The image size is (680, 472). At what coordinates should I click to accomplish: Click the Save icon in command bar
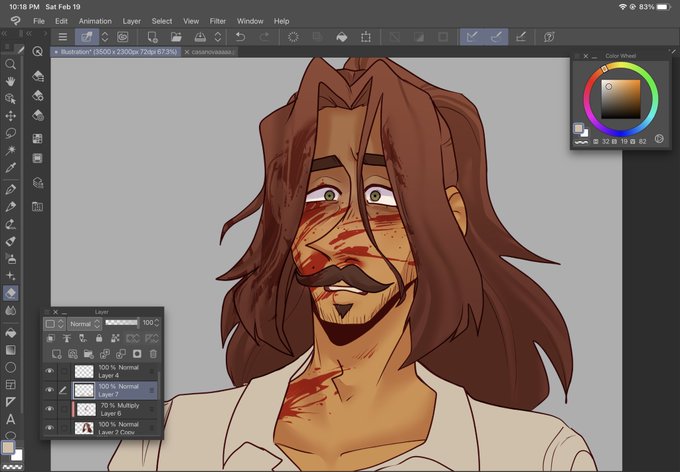[x=200, y=37]
